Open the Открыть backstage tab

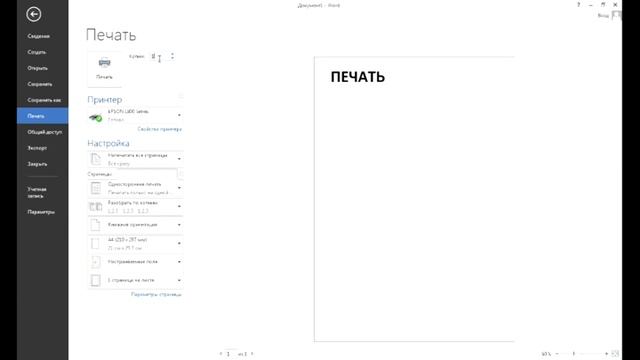tap(42, 68)
